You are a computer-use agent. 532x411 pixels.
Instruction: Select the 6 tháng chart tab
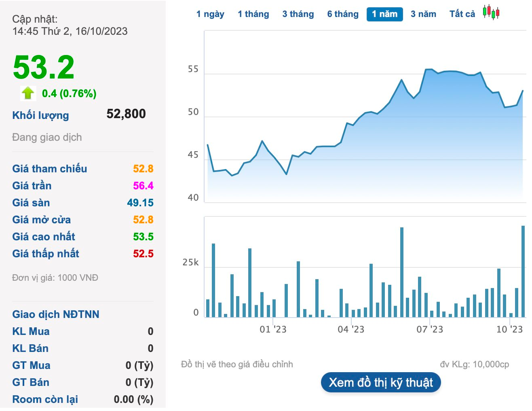[x=343, y=14]
